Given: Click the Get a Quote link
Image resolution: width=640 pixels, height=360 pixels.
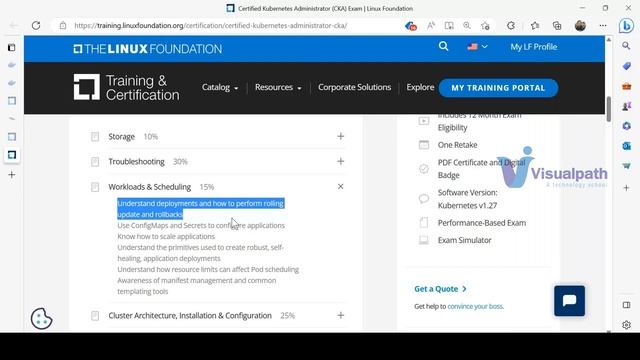Looking at the screenshot, I should (x=440, y=289).
